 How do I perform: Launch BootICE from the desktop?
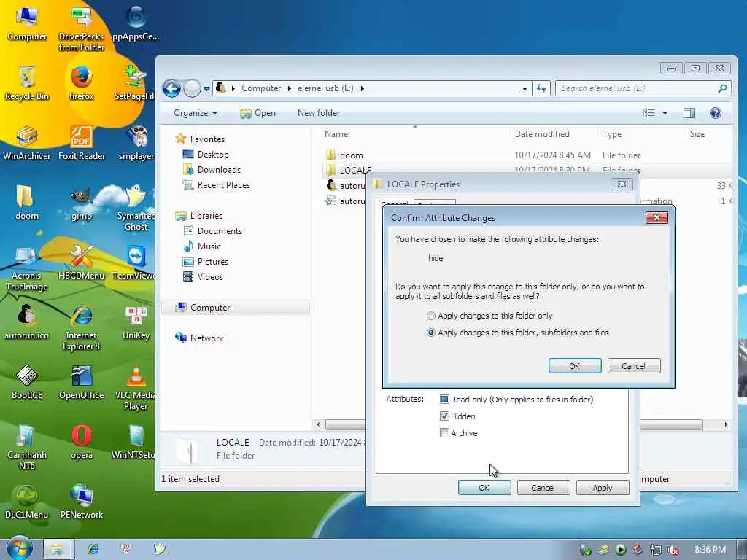[27, 382]
